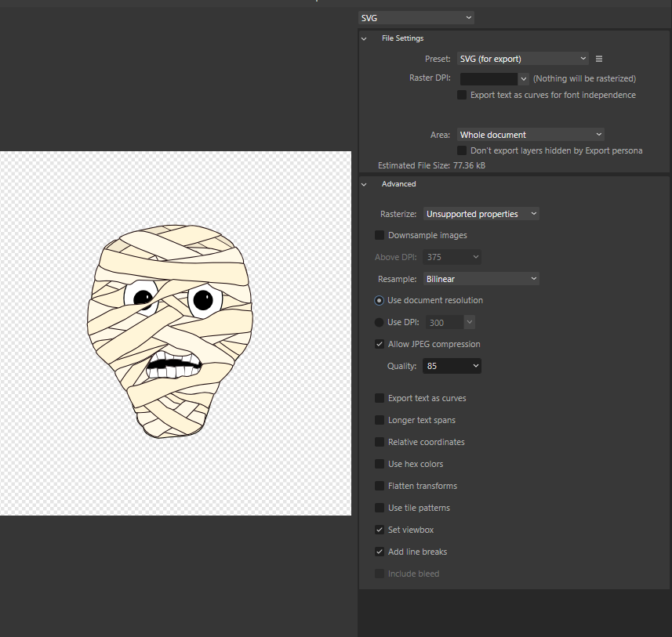Enable the Longer text spans checkbox
The height and width of the screenshot is (637, 672).
[x=380, y=420]
